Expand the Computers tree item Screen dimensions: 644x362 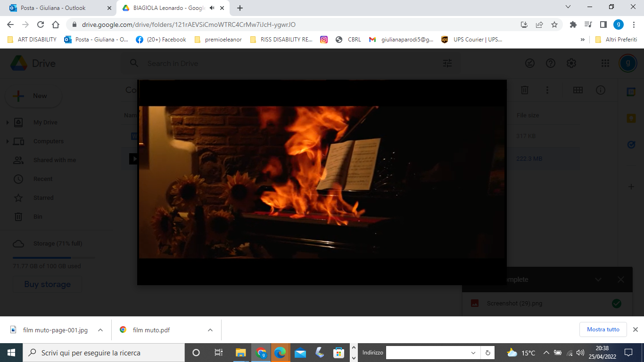point(8,141)
